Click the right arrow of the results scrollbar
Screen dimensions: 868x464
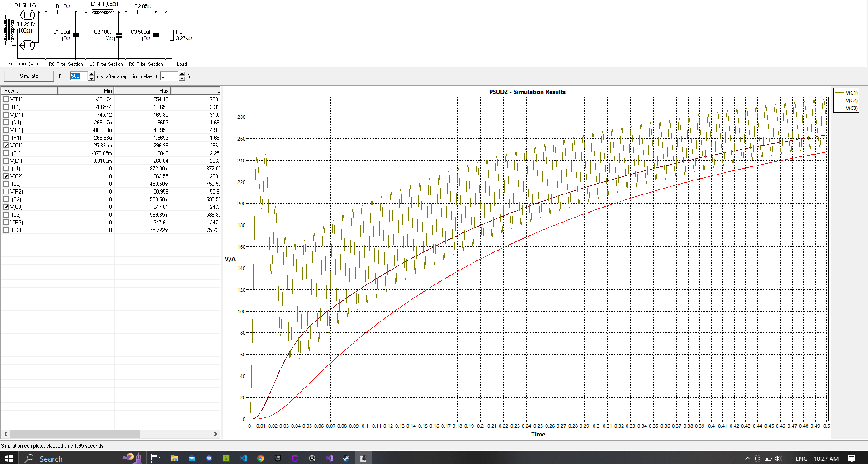(215, 434)
